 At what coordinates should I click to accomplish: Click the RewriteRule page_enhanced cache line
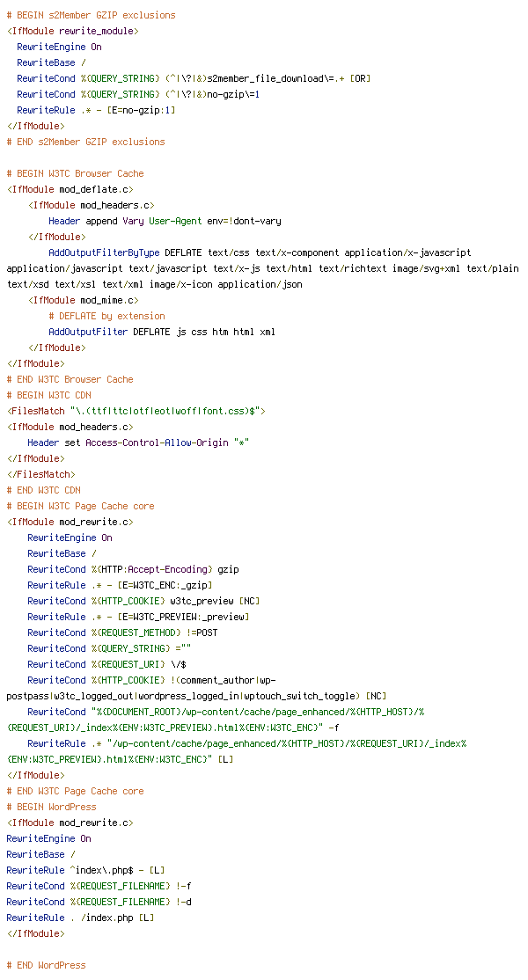(246, 743)
